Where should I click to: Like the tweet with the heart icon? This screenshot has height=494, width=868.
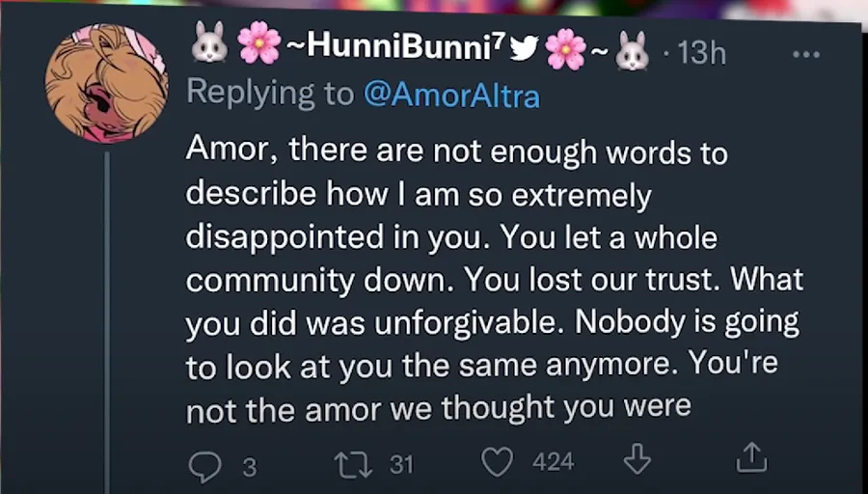tap(497, 463)
